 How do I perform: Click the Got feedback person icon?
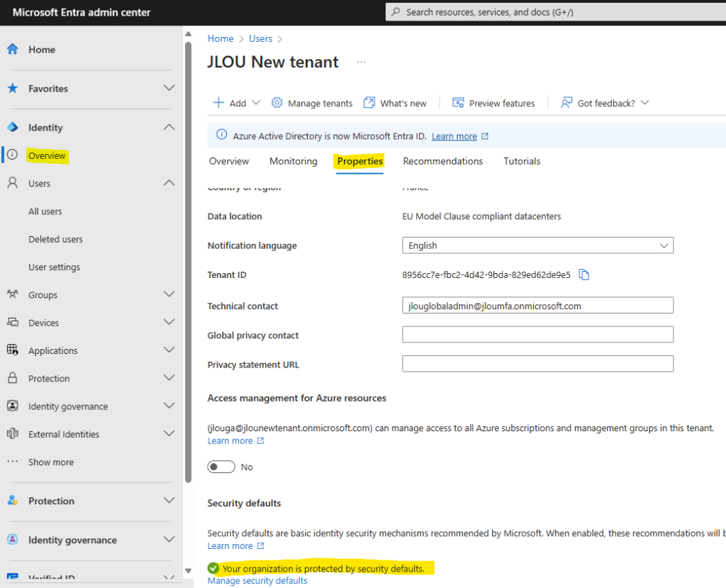click(x=566, y=102)
